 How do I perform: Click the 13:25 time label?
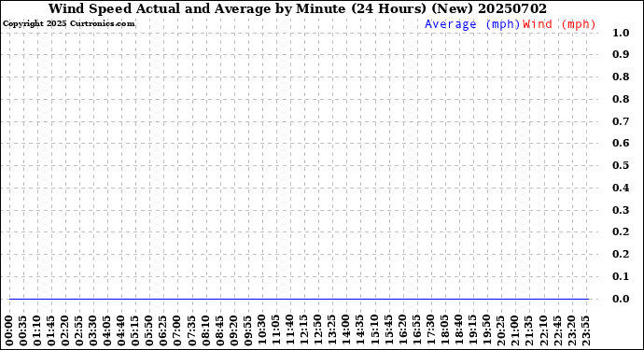click(332, 331)
